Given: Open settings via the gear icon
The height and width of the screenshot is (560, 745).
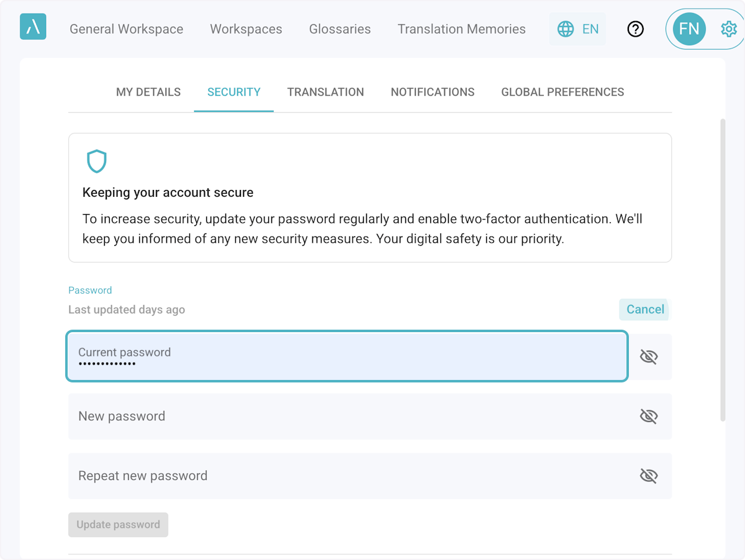Looking at the screenshot, I should [x=728, y=29].
